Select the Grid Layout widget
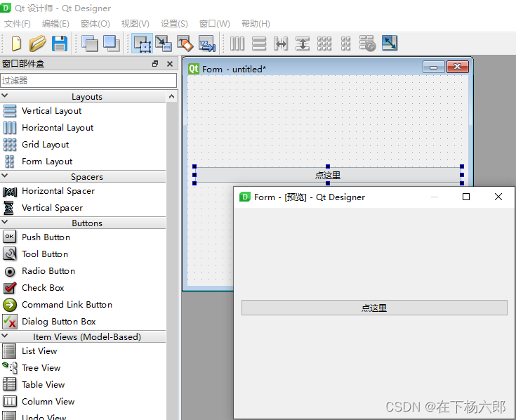 click(x=83, y=145)
